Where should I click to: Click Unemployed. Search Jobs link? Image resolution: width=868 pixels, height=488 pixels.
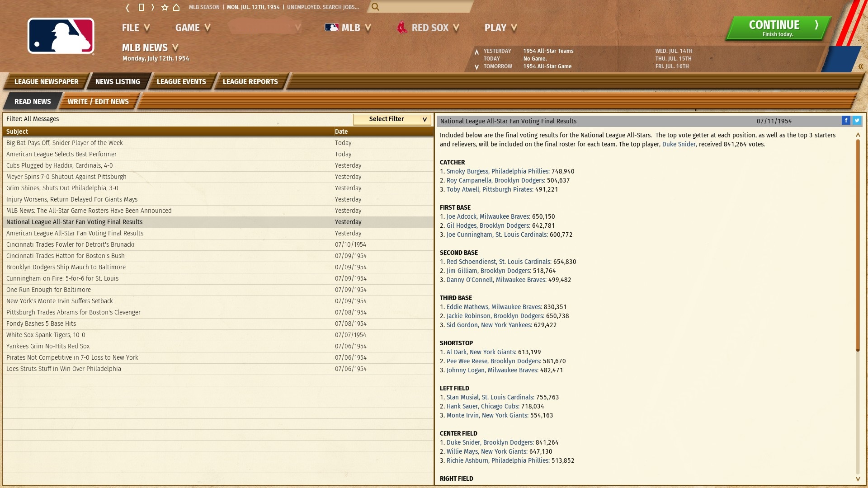click(x=323, y=7)
